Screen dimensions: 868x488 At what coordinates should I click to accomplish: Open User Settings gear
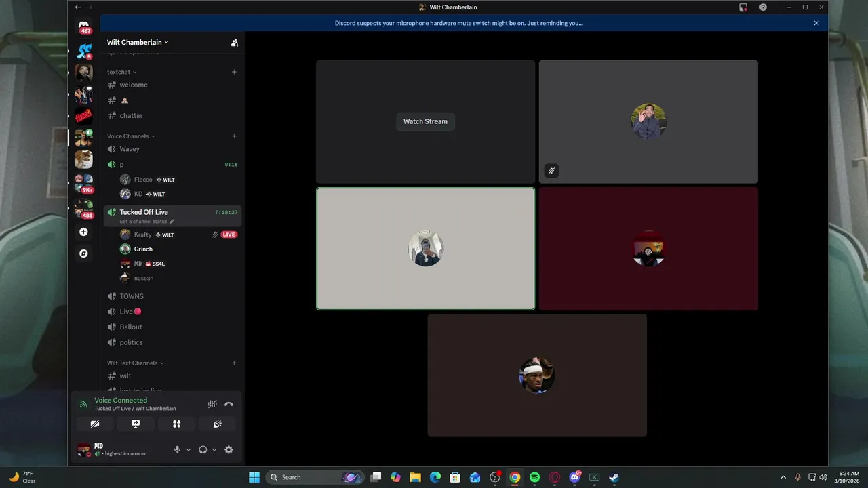coord(229,449)
